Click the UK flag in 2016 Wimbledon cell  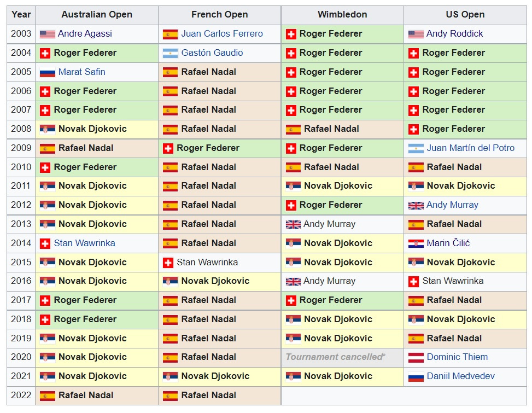[x=293, y=281]
